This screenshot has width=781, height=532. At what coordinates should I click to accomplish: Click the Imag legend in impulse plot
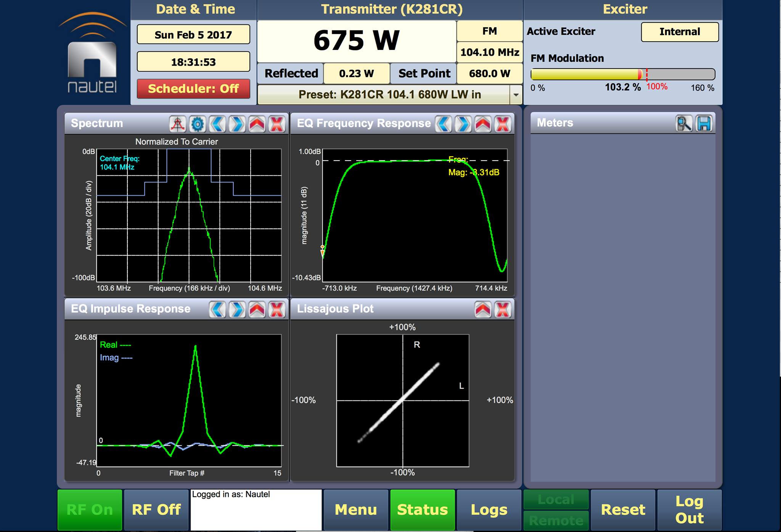pos(116,358)
